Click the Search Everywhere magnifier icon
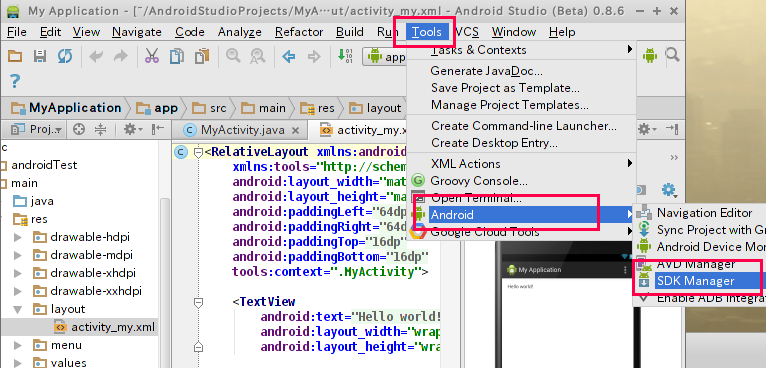This screenshot has width=766, height=368. [673, 56]
